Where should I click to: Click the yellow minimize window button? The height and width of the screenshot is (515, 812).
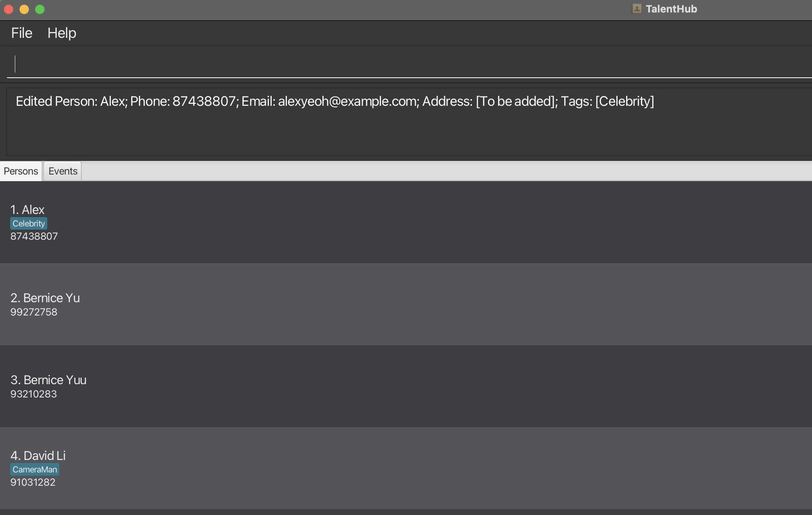pos(24,9)
